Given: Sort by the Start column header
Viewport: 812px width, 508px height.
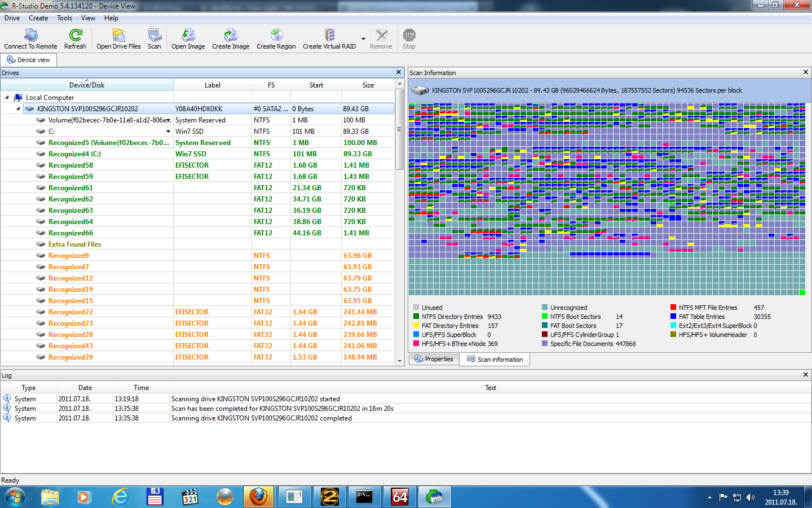Looking at the screenshot, I should (316, 85).
